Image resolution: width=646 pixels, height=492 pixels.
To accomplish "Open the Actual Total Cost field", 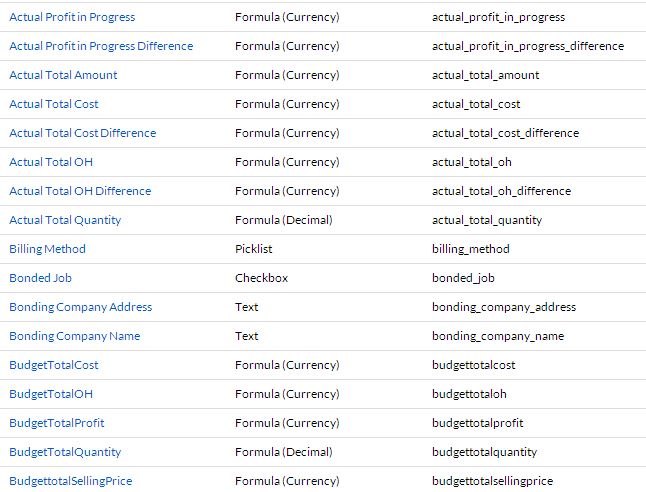I will coord(54,104).
